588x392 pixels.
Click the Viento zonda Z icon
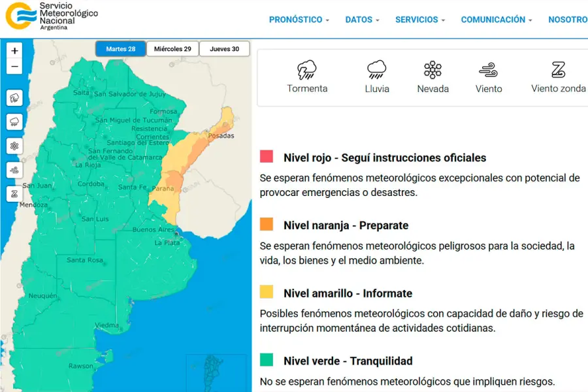(x=559, y=70)
